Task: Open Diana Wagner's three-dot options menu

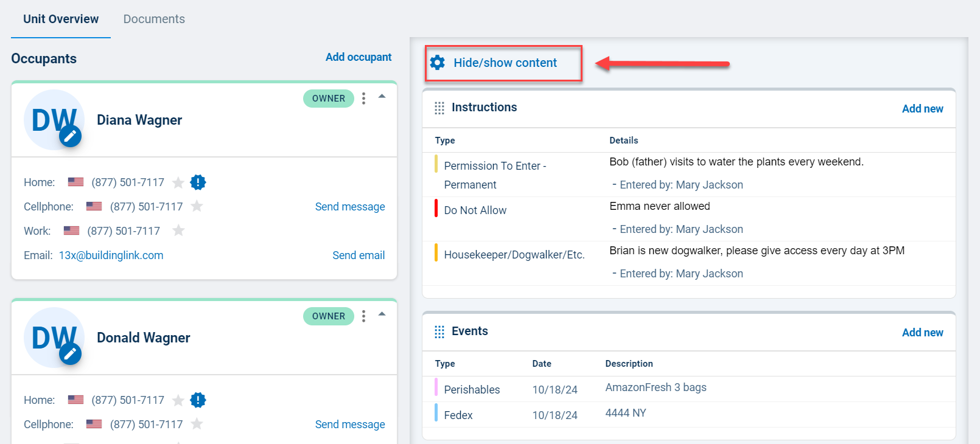Action: 363,99
